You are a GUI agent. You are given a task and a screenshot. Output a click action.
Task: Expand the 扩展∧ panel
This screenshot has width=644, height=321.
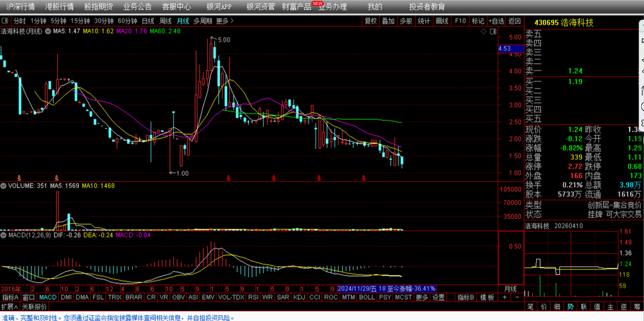coord(10,307)
